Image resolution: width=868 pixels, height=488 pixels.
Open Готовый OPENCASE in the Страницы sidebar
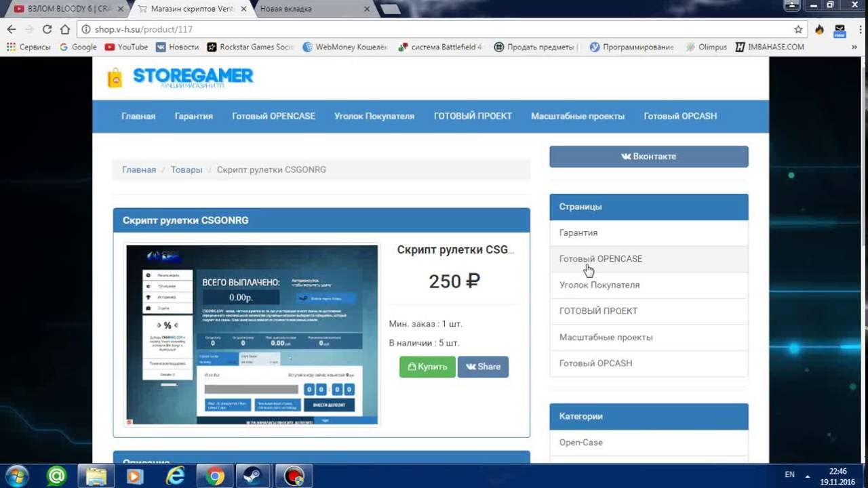click(x=649, y=259)
